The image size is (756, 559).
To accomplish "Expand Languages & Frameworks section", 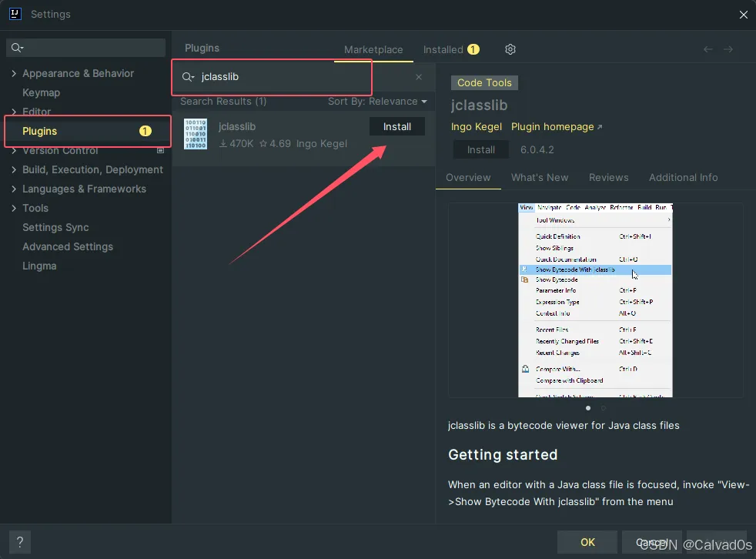I will click(14, 189).
